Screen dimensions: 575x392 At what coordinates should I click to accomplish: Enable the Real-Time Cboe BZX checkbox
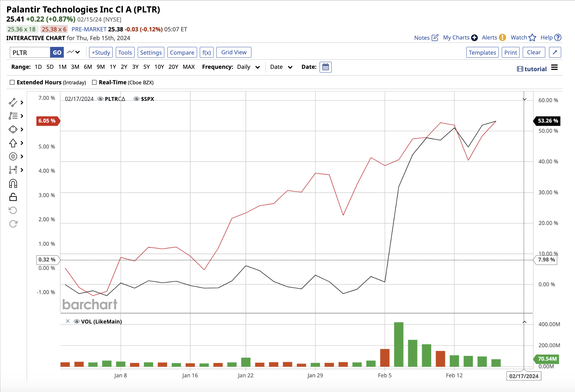(94, 82)
